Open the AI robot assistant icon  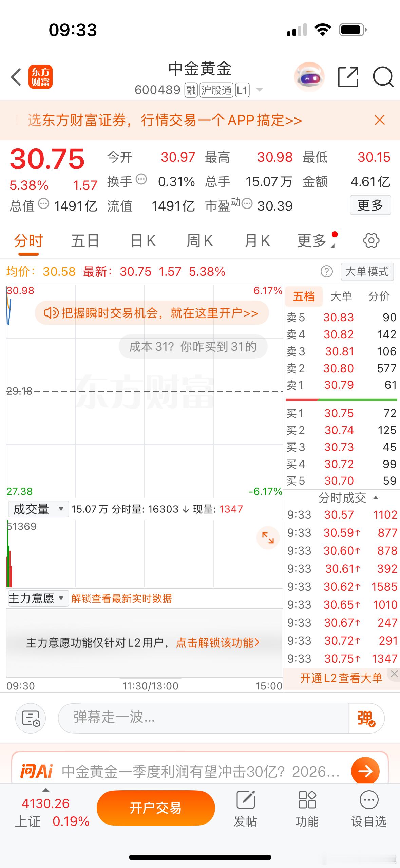[309, 77]
